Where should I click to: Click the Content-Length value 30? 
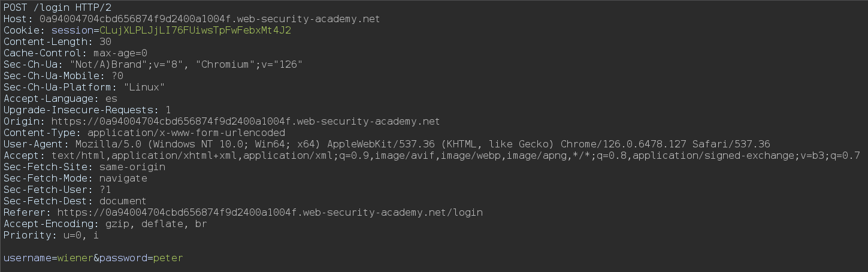(x=105, y=41)
